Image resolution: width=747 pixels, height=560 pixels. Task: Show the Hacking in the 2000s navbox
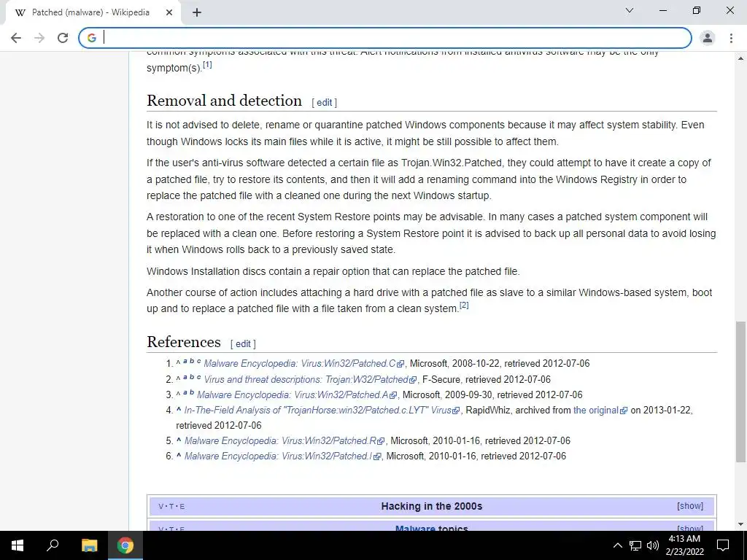coord(690,506)
